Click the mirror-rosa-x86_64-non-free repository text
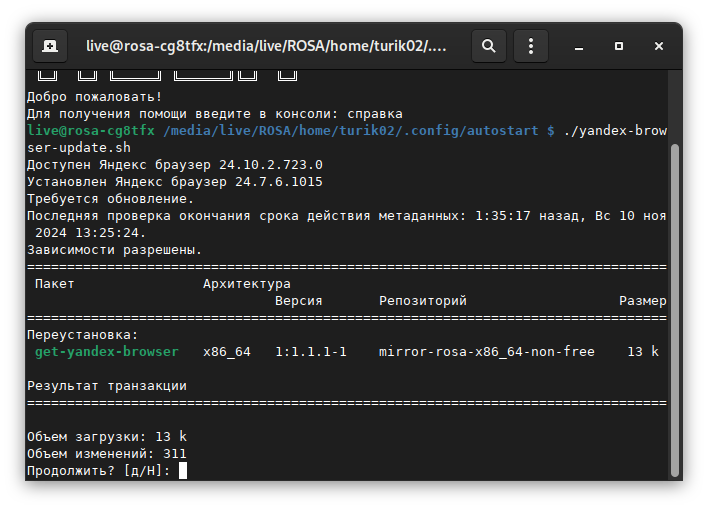 (x=486, y=351)
